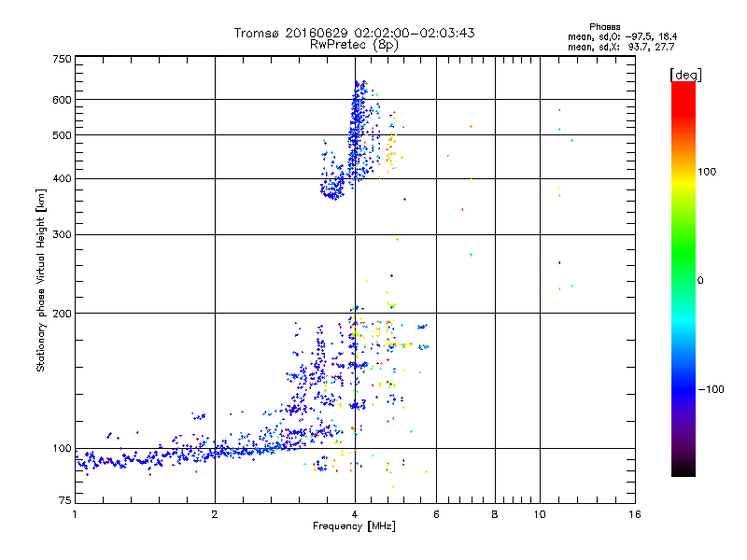This screenshot has height=560, width=747.
Task: Click the x-axis tick label '6'
Action: [436, 514]
